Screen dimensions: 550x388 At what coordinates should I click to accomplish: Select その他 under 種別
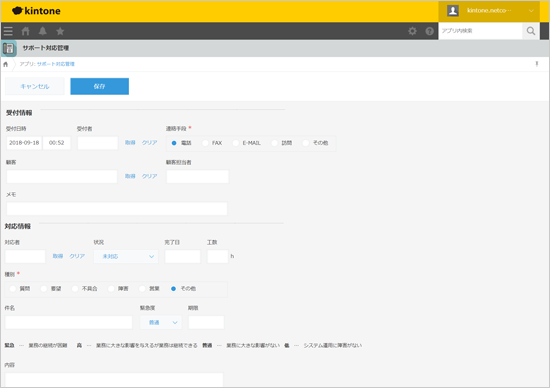pos(173,289)
